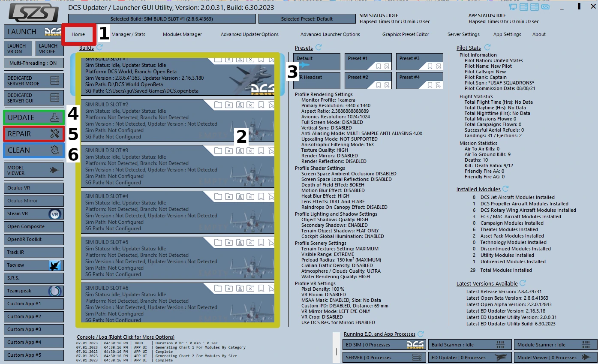This screenshot has width=598, height=364.
Task: Click the monitor icon in the title bar
Action: coord(513,7)
